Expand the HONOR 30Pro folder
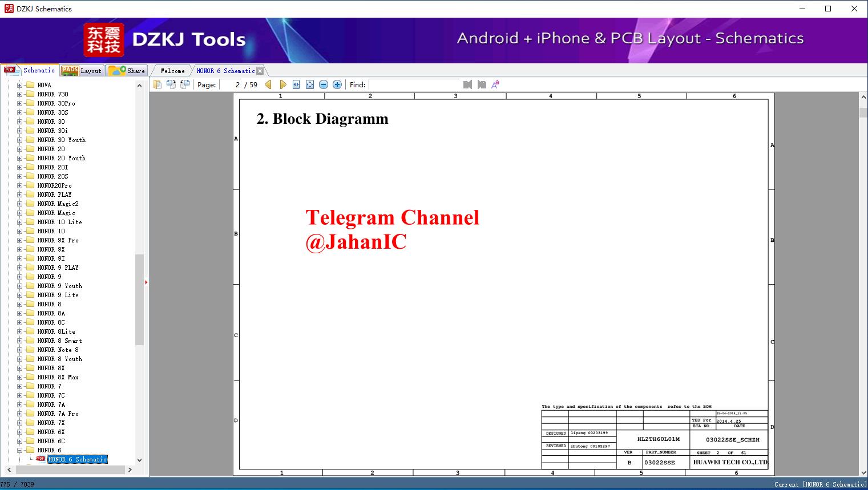This screenshot has width=868, height=490. [20, 103]
